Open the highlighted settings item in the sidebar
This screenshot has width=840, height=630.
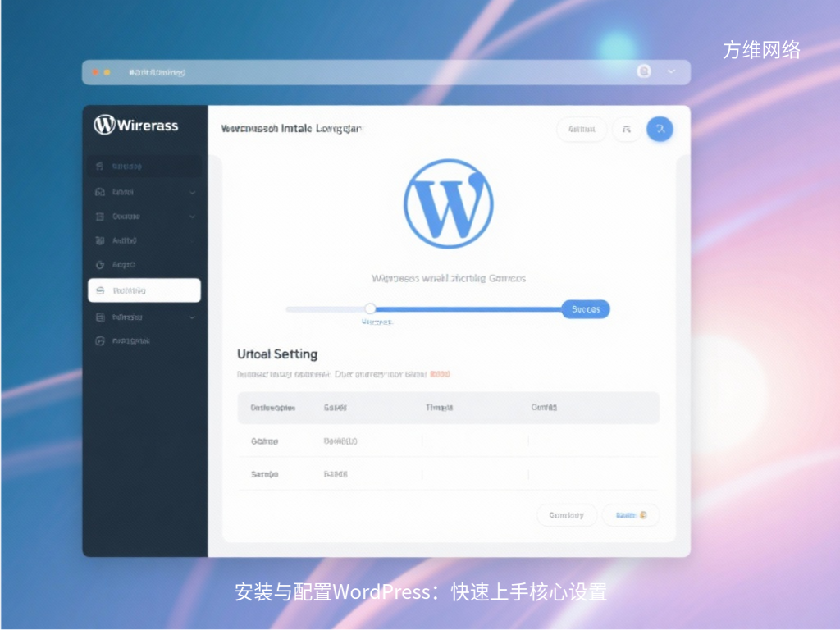point(144,290)
